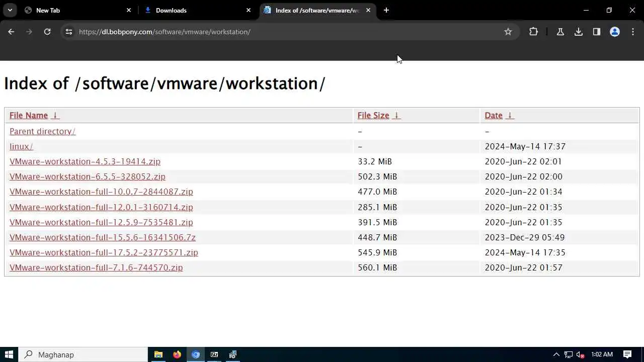Select the page heading Index of /software/vmware/workstation/
The height and width of the screenshot is (362, 644).
click(165, 83)
